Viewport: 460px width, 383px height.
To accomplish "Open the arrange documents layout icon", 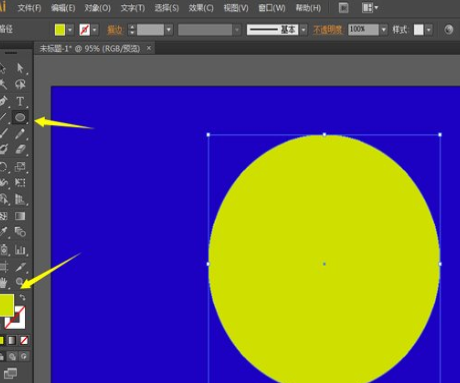I will click(x=370, y=8).
